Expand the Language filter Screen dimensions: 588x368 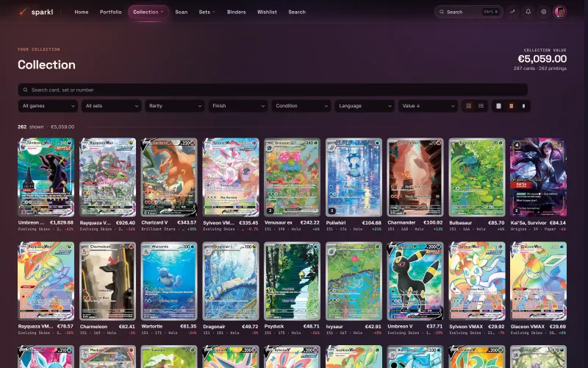tap(365, 106)
